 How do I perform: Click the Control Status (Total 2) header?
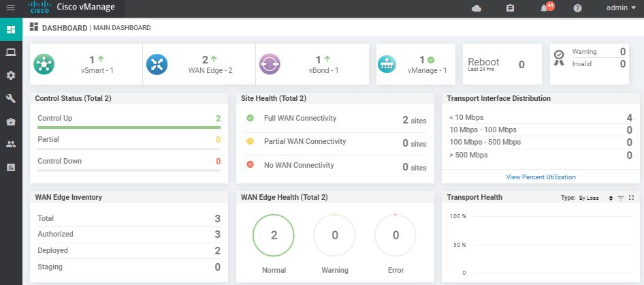tap(73, 98)
